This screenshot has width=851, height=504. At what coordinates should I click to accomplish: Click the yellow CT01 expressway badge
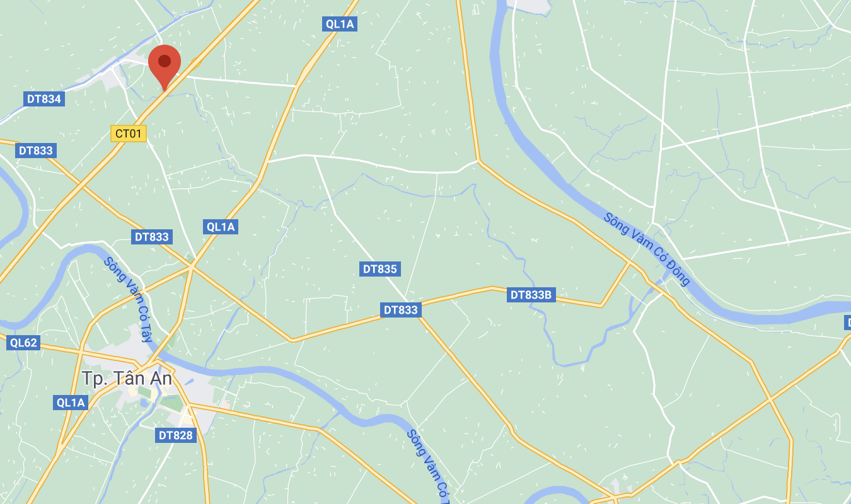(x=129, y=134)
